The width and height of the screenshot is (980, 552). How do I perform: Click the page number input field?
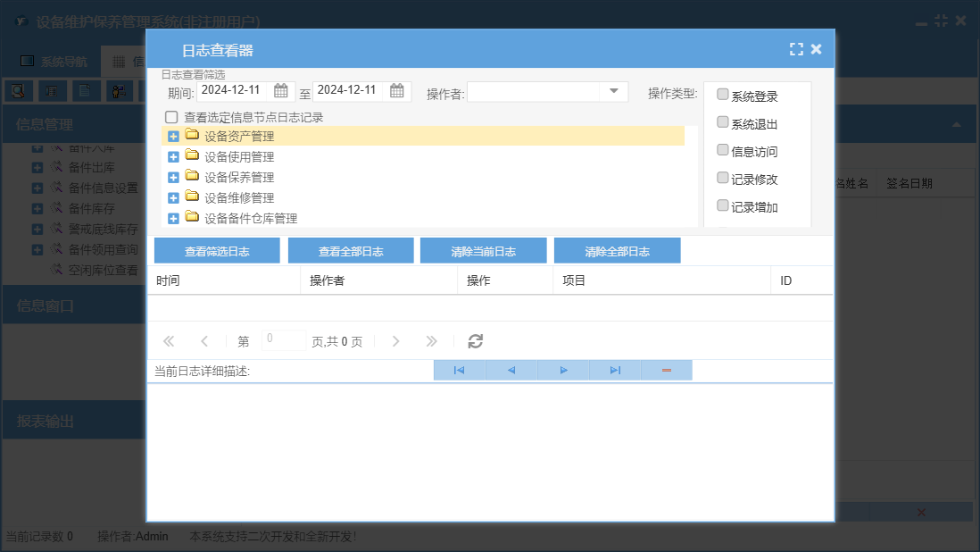284,340
